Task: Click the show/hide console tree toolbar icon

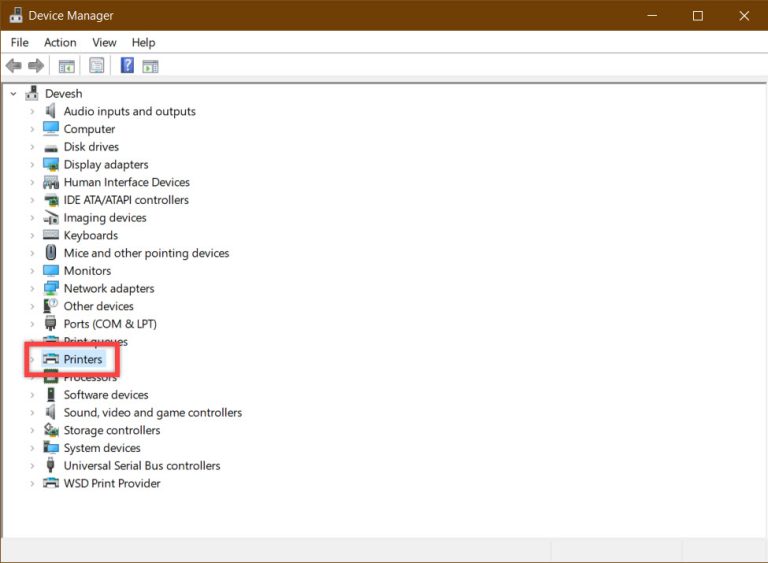Action: (67, 66)
